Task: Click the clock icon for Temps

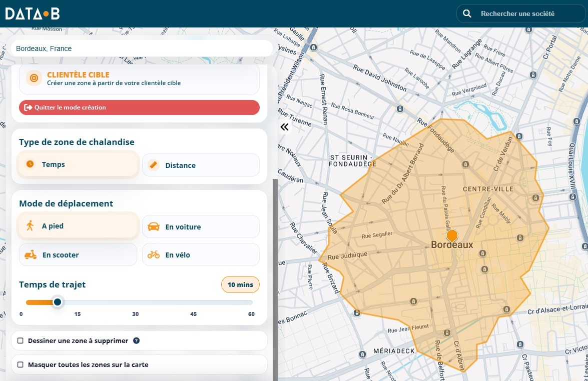Action: click(30, 164)
